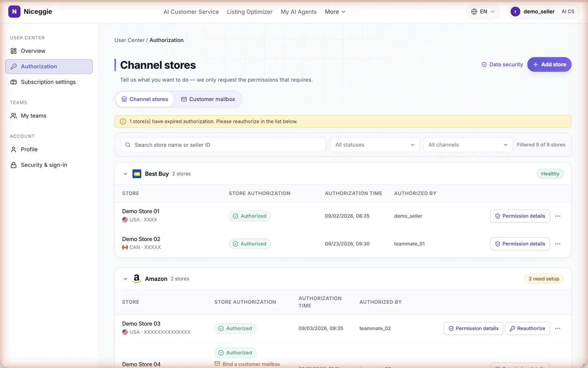The height and width of the screenshot is (368, 588).
Task: Click the Best Buy channel logo
Action: [x=137, y=174]
